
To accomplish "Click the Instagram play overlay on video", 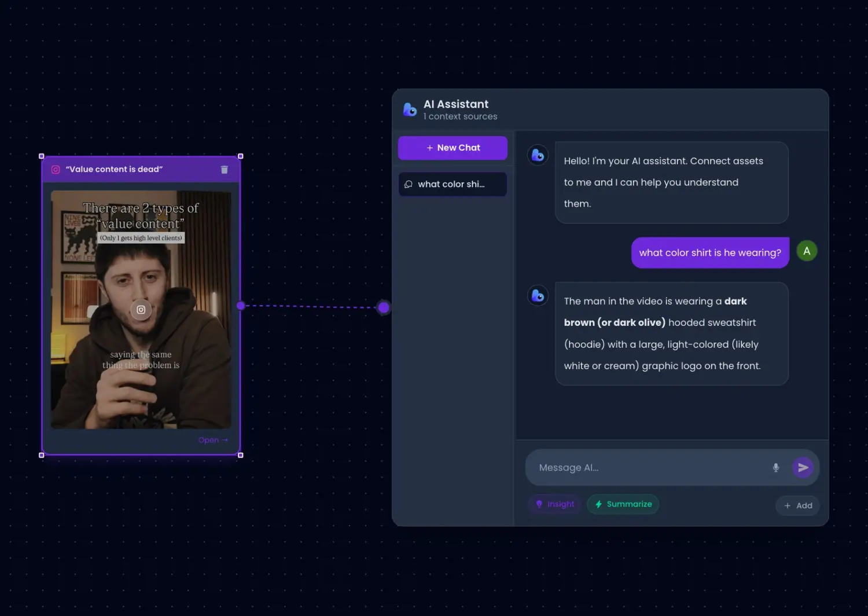I will click(x=141, y=310).
